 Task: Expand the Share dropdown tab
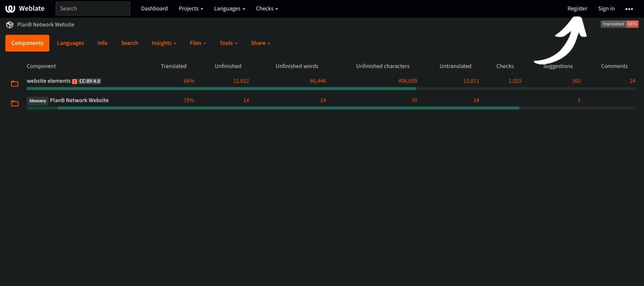[x=261, y=43]
